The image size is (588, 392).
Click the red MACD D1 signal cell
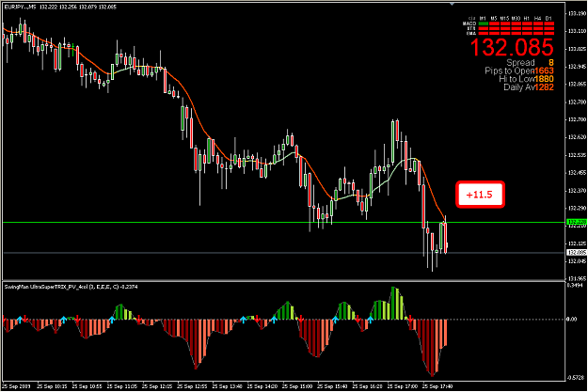549,24
